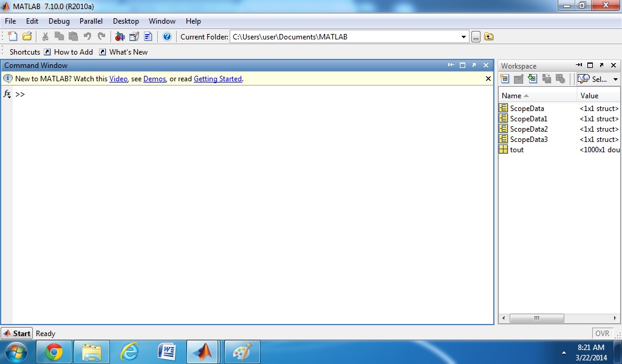Dismiss the New to MATLAB info banner
622x364 pixels.
point(488,79)
